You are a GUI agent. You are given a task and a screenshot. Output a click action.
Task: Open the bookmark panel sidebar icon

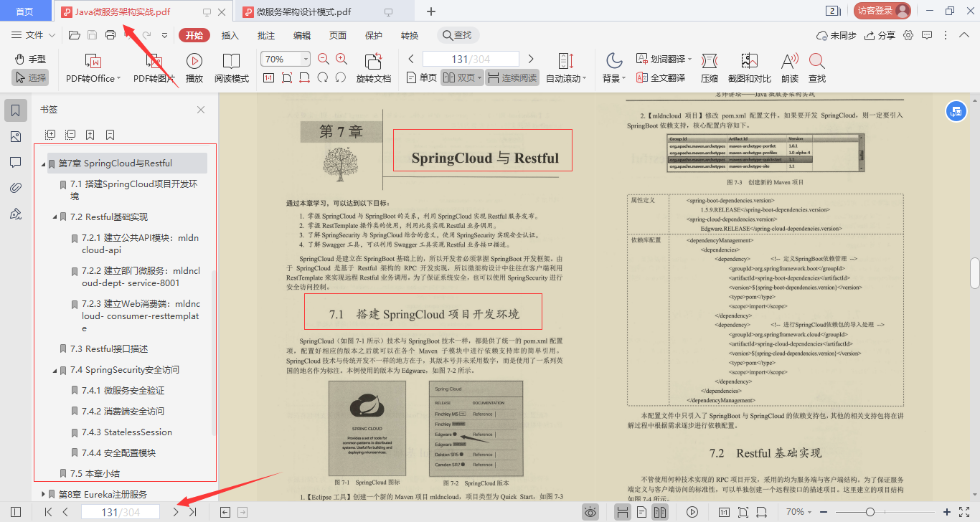coord(16,110)
